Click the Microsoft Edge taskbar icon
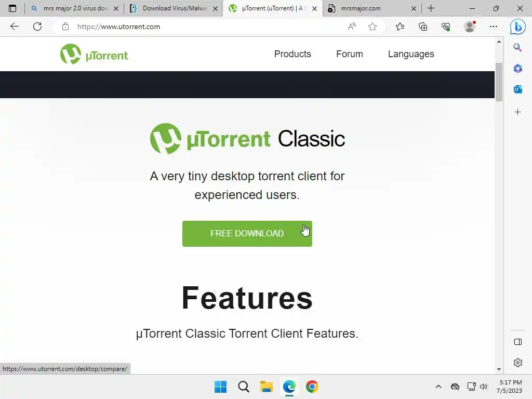This screenshot has height=399, width=532. point(289,387)
